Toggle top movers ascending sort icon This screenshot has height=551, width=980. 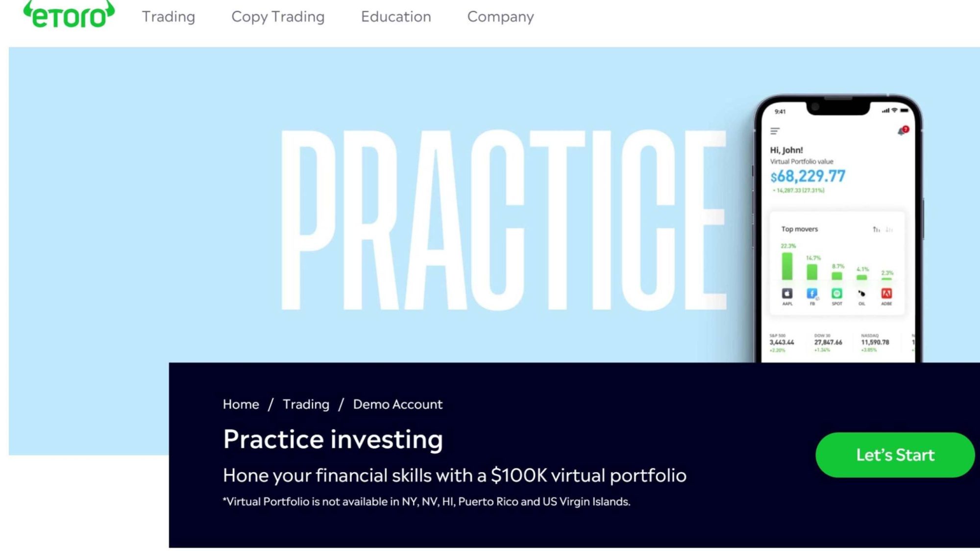(x=876, y=229)
